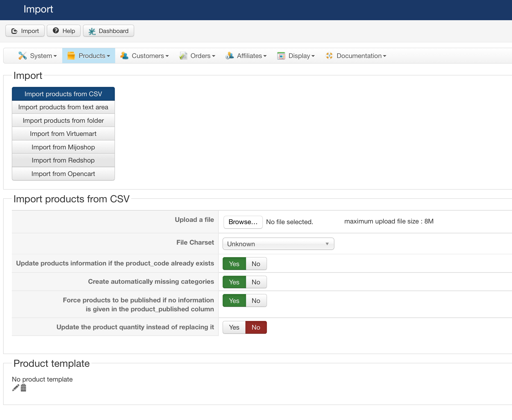Image resolution: width=512 pixels, height=420 pixels.
Task: Choose No for force products published
Action: point(256,301)
